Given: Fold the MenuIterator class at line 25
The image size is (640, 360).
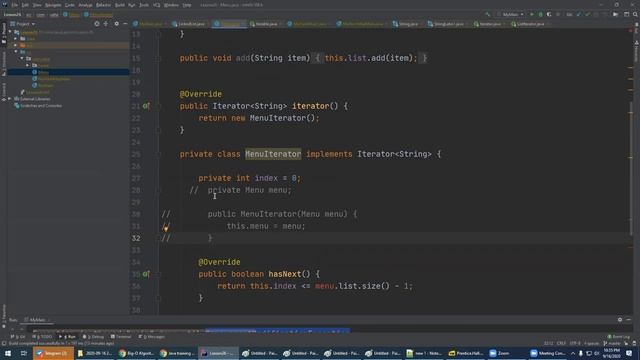Looking at the screenshot, I should click(158, 154).
